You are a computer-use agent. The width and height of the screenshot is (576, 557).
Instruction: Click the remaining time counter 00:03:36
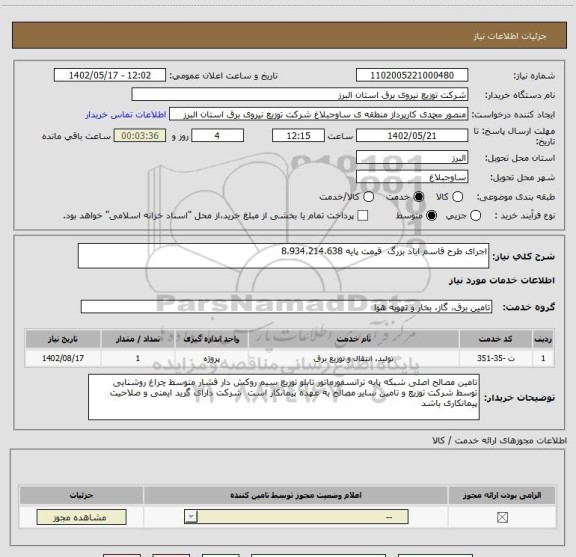coord(140,136)
